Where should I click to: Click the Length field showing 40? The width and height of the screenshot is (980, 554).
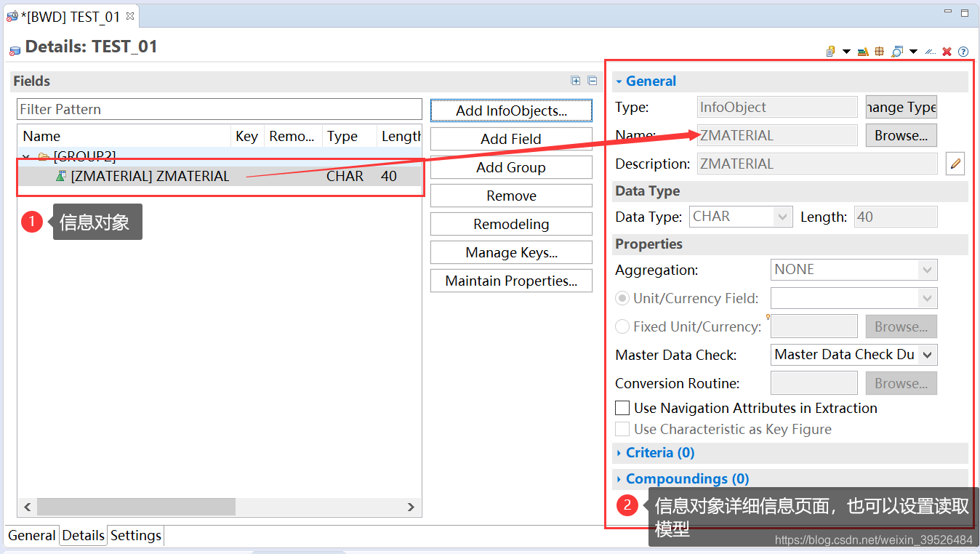point(896,217)
